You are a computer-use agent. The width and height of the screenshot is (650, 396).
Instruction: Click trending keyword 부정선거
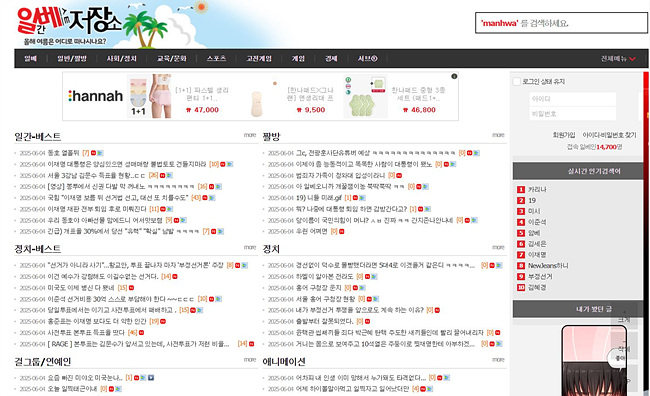pos(540,277)
